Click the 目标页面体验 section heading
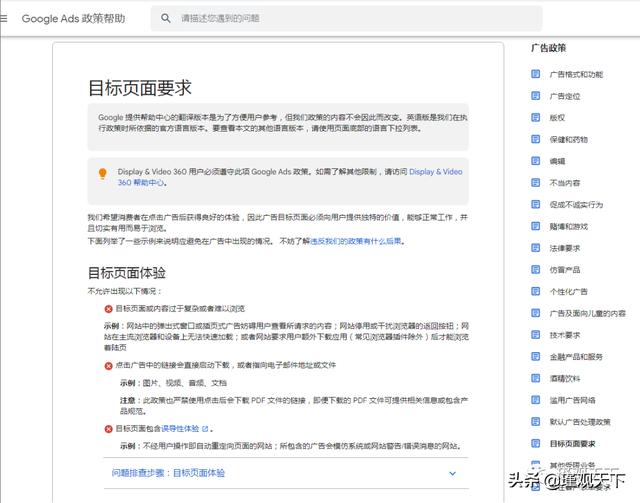Viewport: 640px width, 503px height. click(127, 273)
